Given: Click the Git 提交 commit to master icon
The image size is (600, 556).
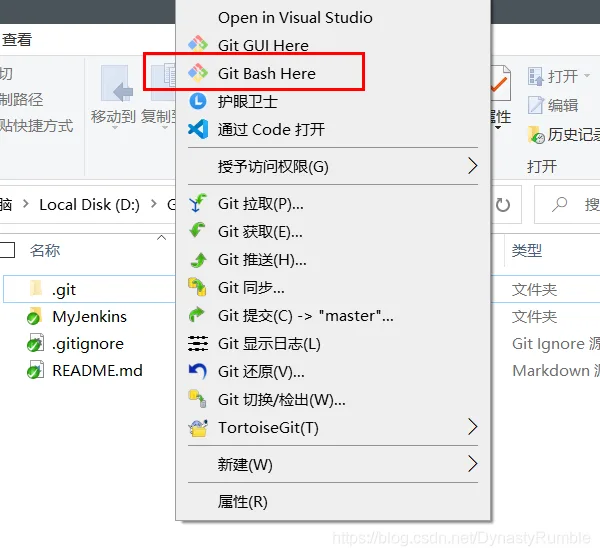Looking at the screenshot, I should coord(198,315).
